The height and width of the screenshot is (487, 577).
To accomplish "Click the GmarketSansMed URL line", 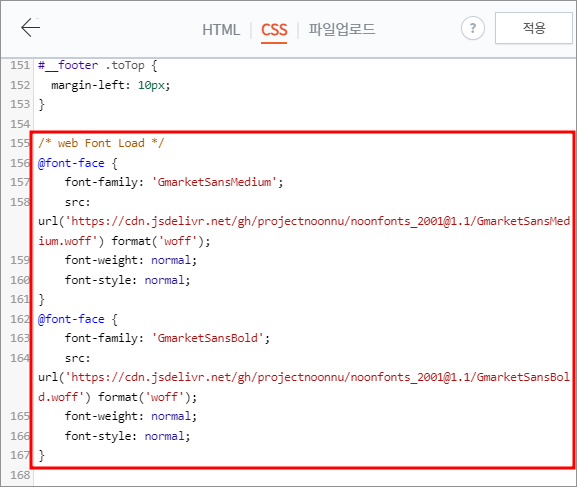I will point(304,221).
